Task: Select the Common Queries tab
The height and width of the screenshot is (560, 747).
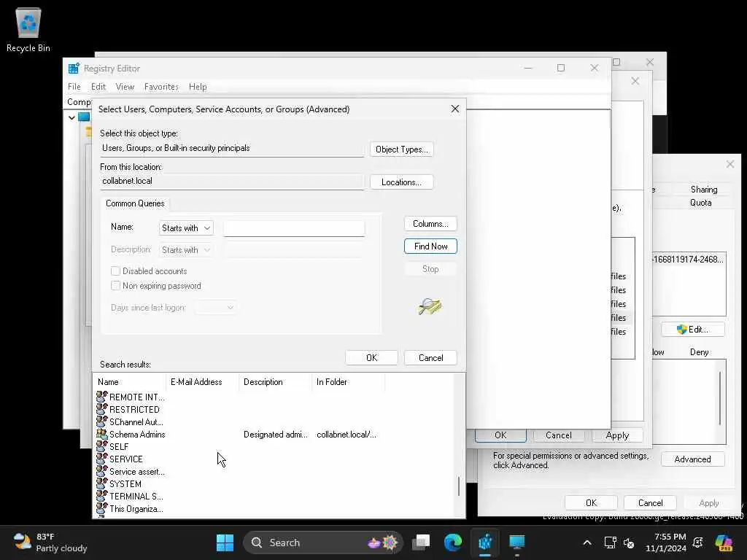Action: pos(135,203)
